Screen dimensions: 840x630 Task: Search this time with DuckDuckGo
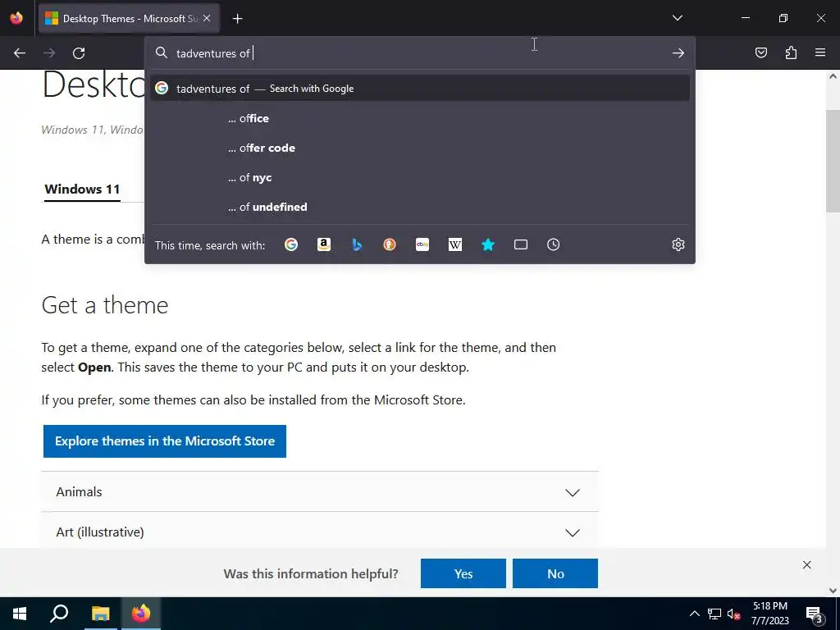pos(390,244)
